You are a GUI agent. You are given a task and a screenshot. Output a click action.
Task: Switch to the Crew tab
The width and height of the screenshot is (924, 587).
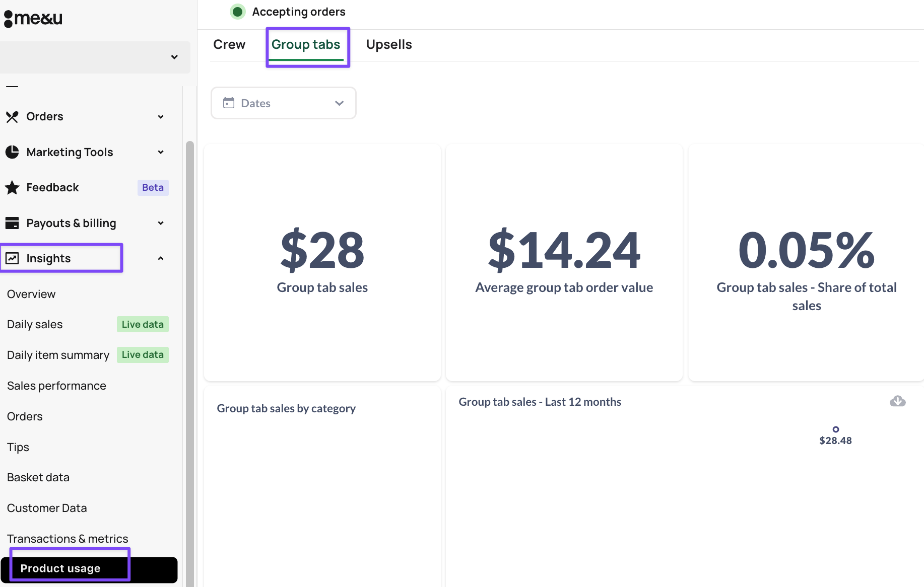point(229,45)
